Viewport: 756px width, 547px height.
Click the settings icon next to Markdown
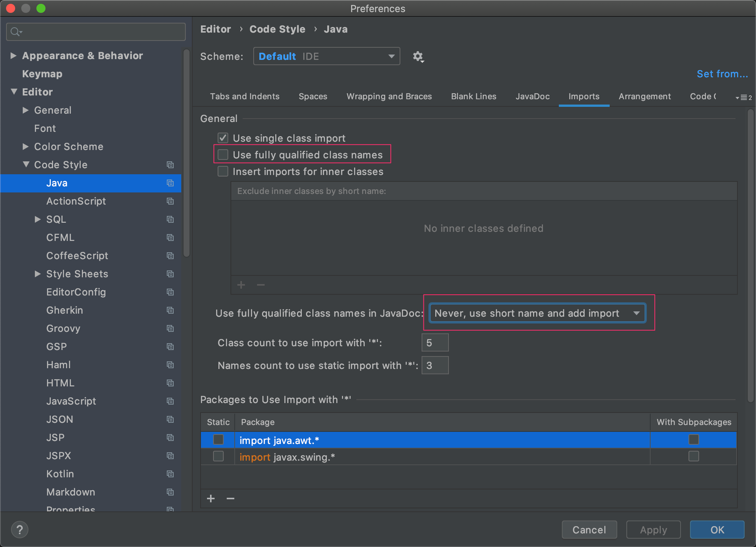pyautogui.click(x=170, y=492)
